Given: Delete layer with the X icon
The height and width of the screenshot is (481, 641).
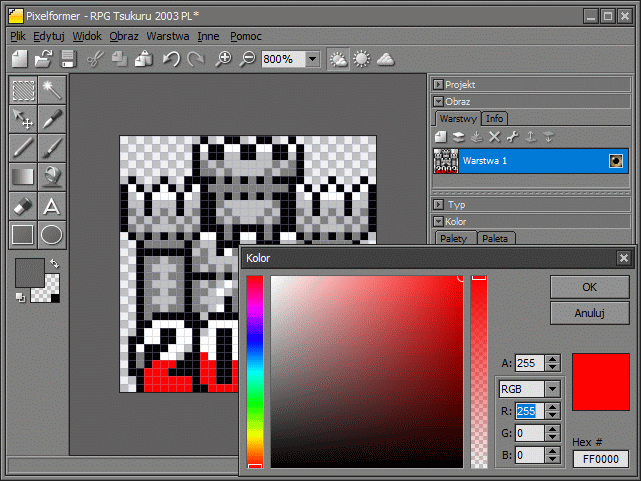Looking at the screenshot, I should [495, 136].
